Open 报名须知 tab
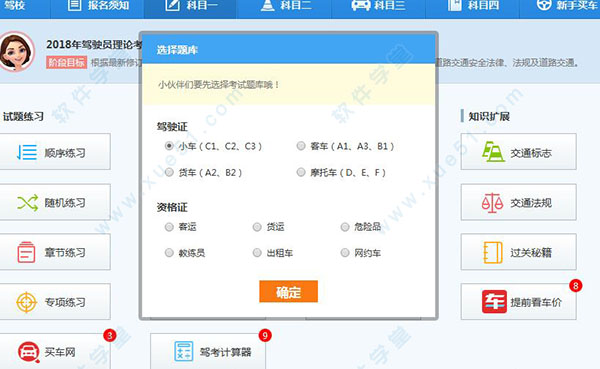The image size is (600, 369). 97,8
